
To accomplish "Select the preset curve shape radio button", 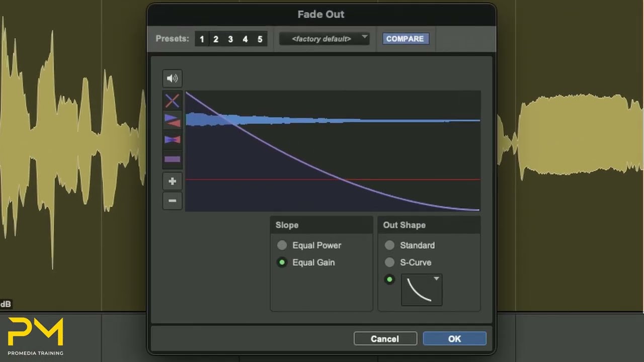I will (x=389, y=280).
